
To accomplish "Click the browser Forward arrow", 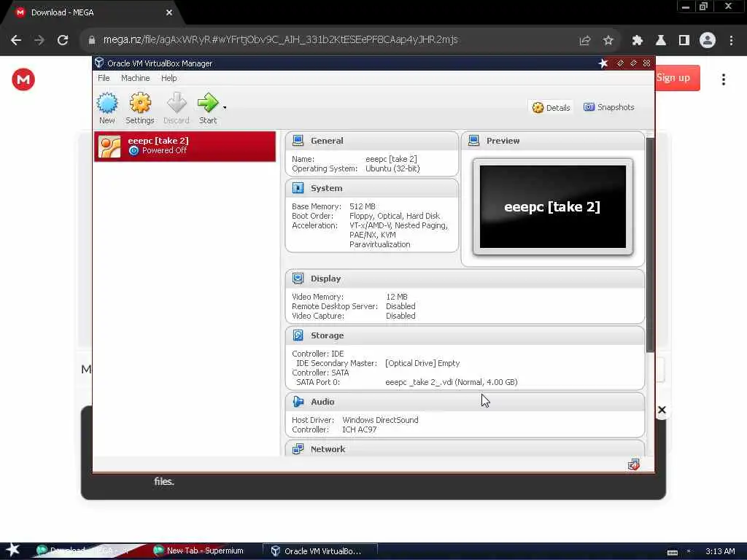I will tap(39, 40).
